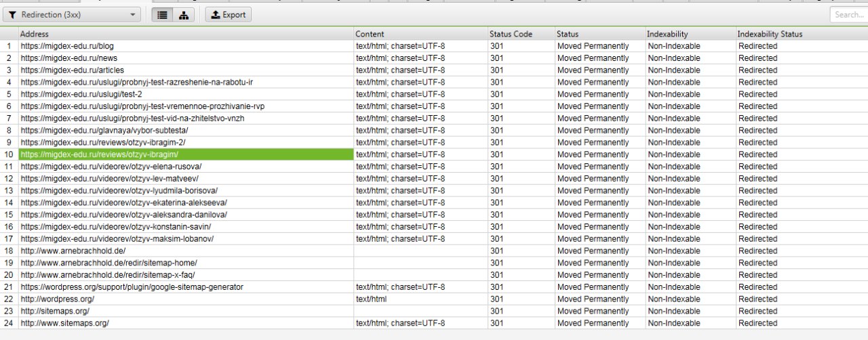Click row number 18 in the table
Image resolution: width=868 pixels, height=340 pixels.
(x=9, y=251)
